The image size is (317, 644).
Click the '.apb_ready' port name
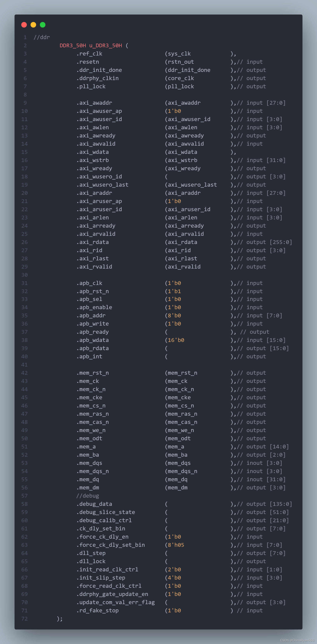coord(93,332)
